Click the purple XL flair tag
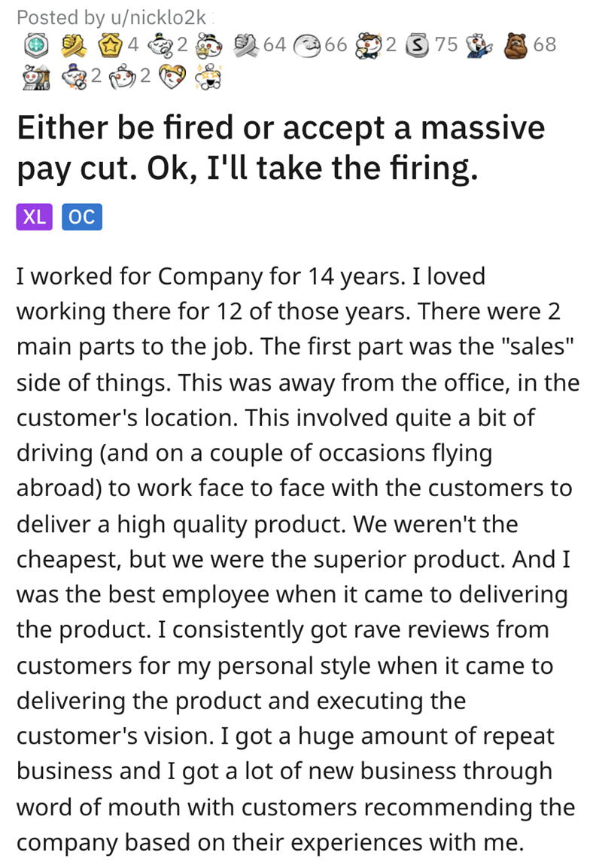 [x=32, y=217]
